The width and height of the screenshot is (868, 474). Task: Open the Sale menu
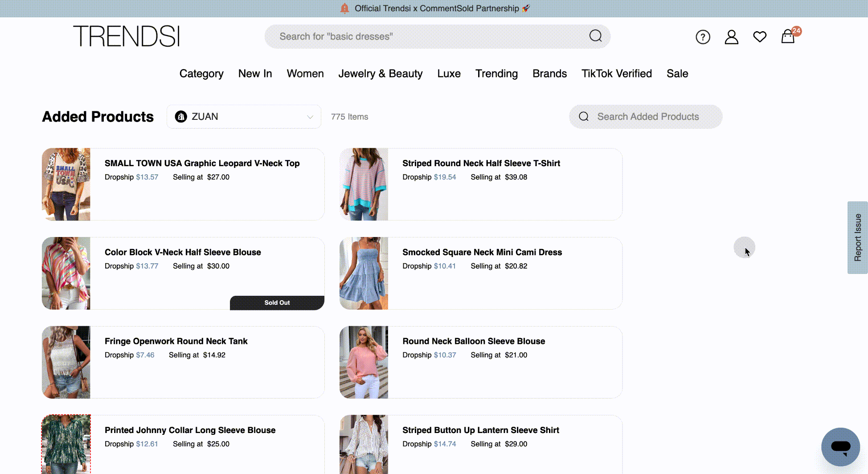[677, 74]
